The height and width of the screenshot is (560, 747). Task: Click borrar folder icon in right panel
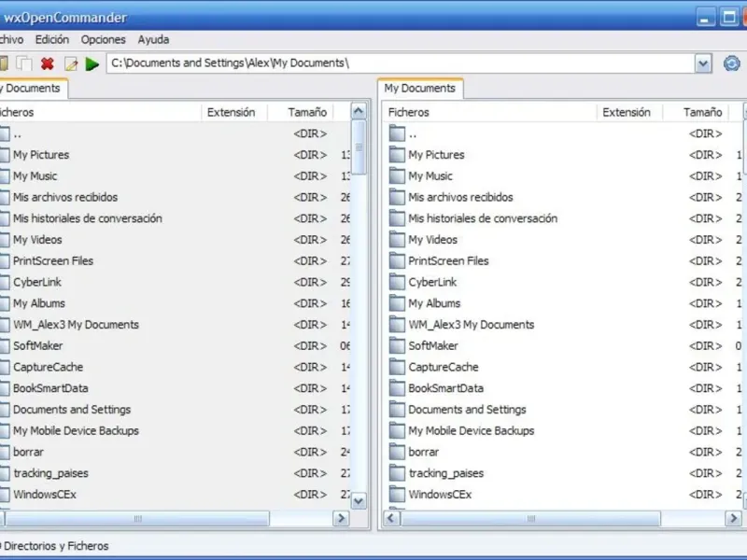397,452
